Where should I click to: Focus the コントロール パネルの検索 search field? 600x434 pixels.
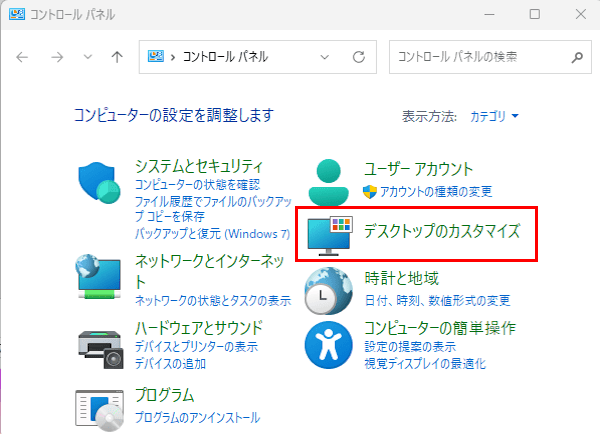click(x=482, y=57)
